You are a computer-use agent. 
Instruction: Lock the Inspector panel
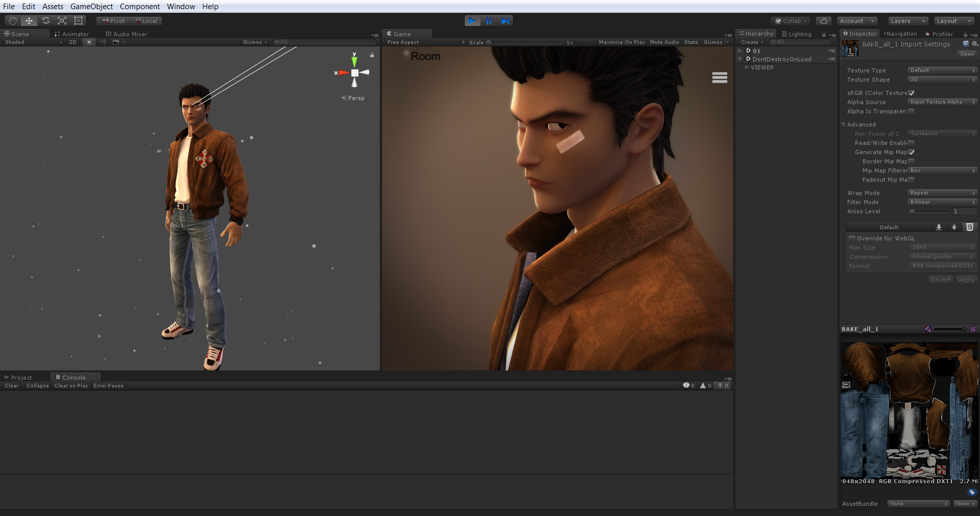coord(965,35)
